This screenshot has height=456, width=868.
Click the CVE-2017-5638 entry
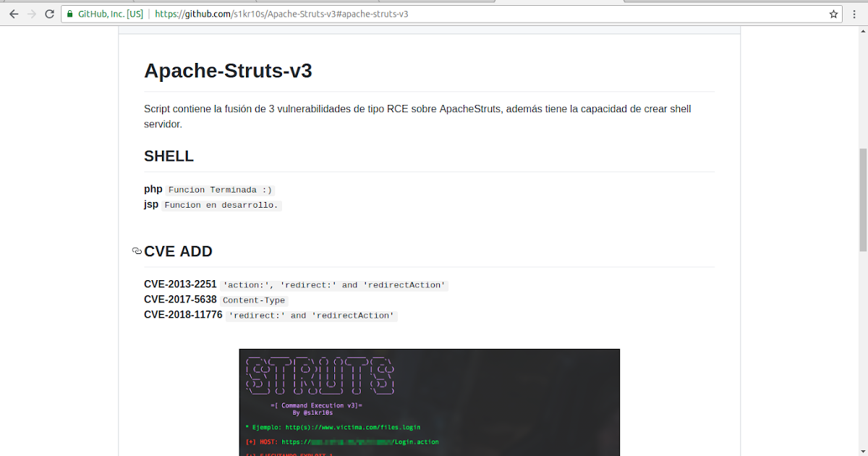[x=180, y=299]
